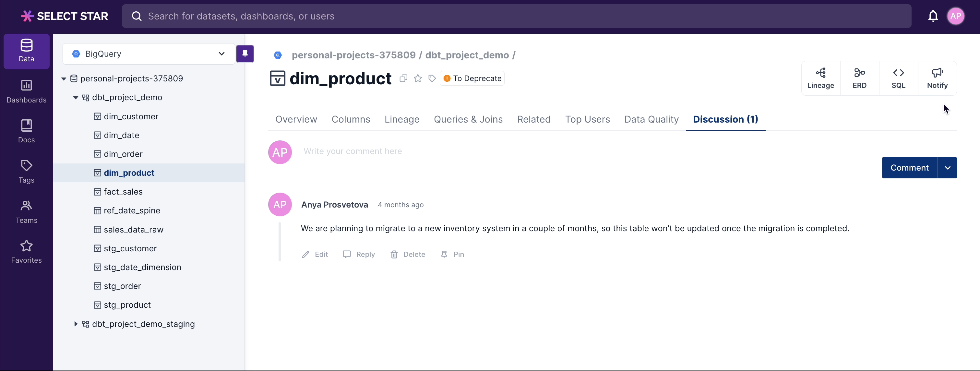Collapse personal-projects-375809 tree node

click(x=64, y=79)
